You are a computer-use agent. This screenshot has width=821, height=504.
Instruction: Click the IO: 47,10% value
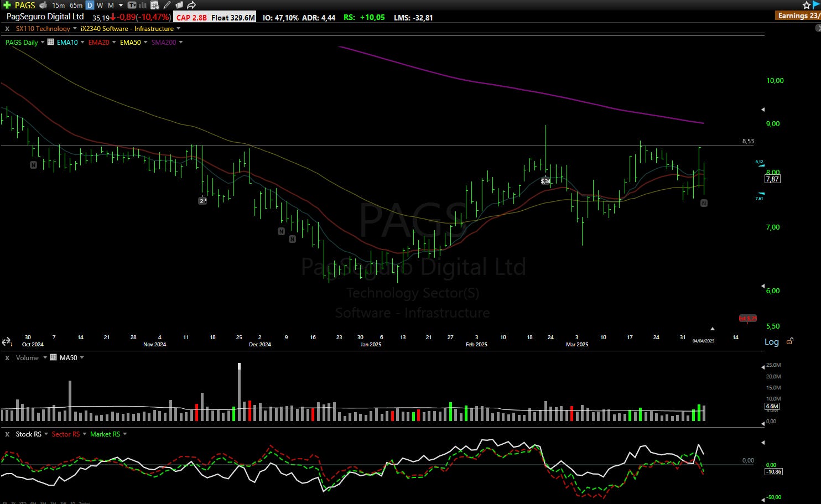[280, 18]
